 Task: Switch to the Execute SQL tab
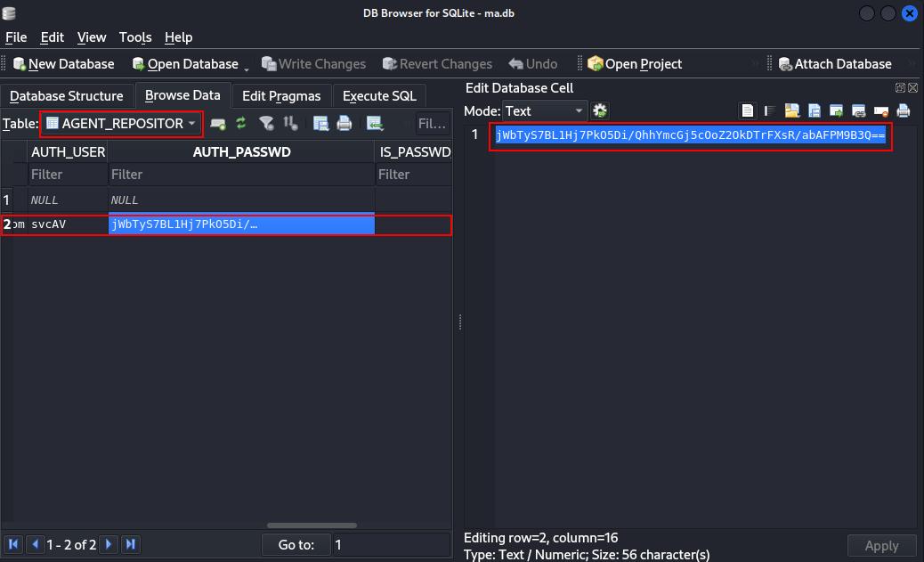(379, 95)
